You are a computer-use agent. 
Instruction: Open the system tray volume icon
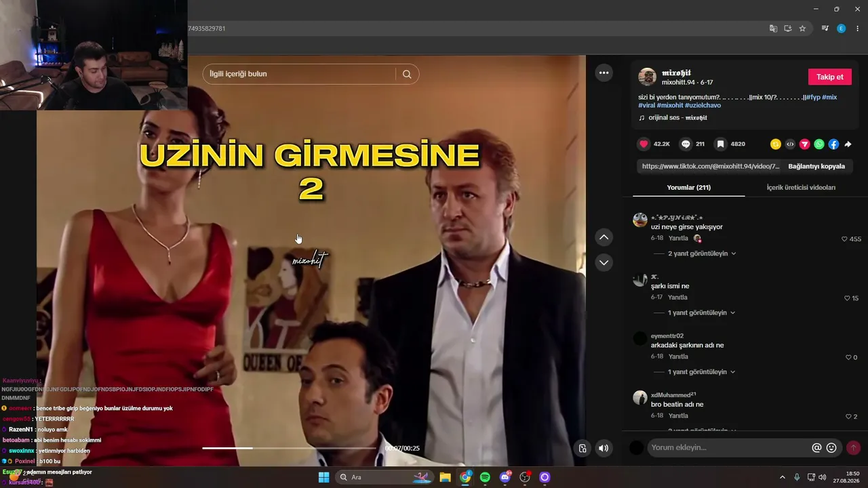823,477
